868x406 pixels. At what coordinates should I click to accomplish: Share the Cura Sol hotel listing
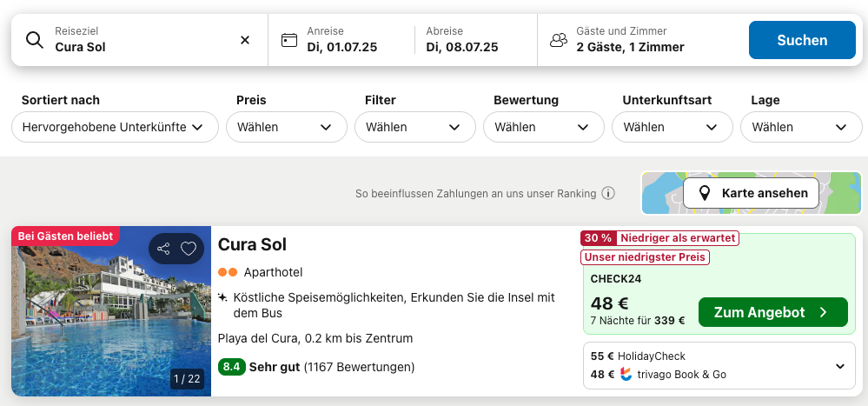[x=163, y=249]
